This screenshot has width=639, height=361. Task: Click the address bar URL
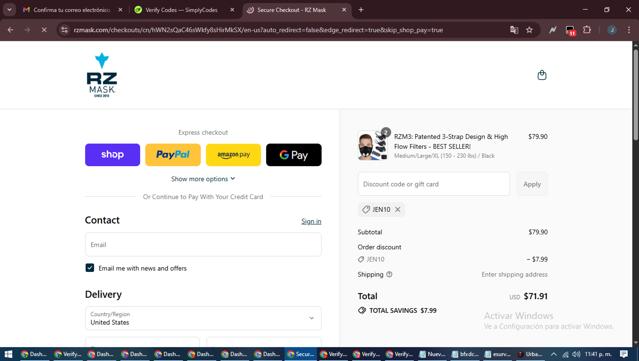258,30
